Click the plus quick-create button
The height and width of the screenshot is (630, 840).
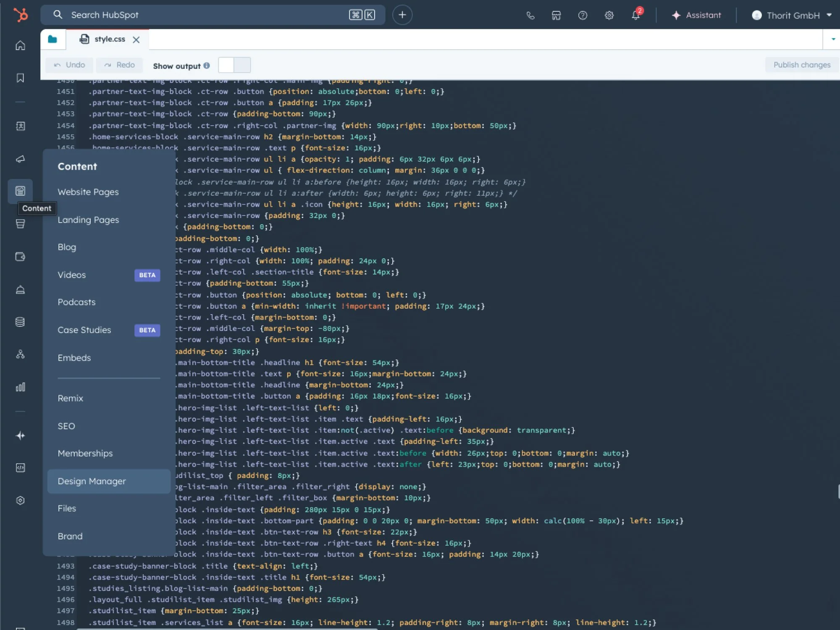pos(402,15)
